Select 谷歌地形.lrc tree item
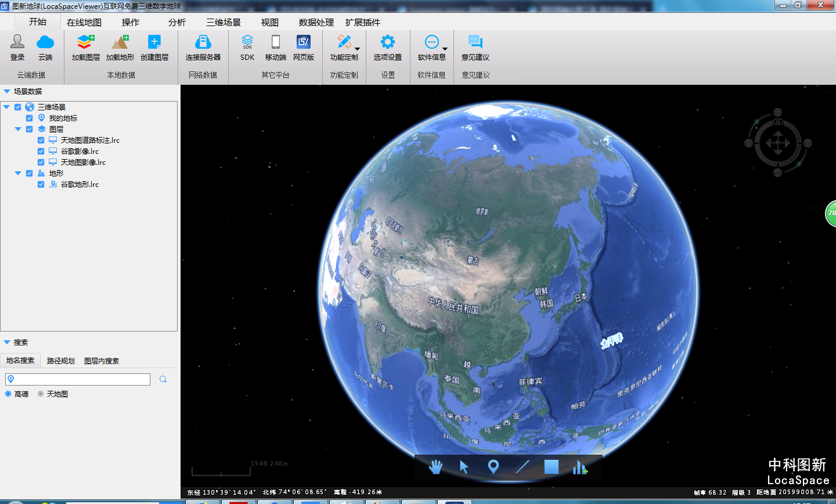The height and width of the screenshot is (504, 836). click(x=80, y=184)
